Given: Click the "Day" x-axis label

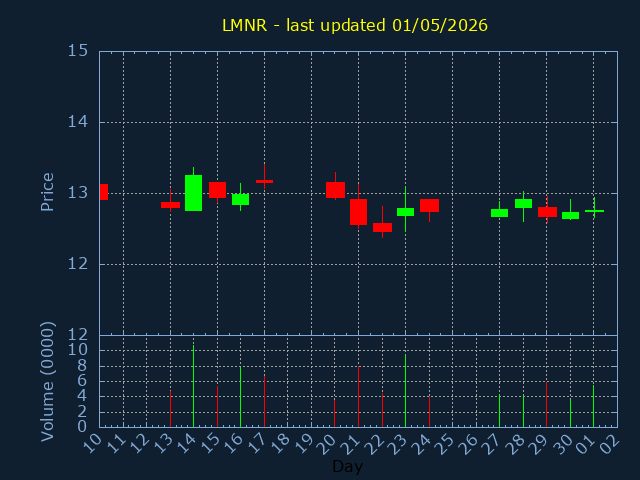Looking at the screenshot, I should [347, 466].
